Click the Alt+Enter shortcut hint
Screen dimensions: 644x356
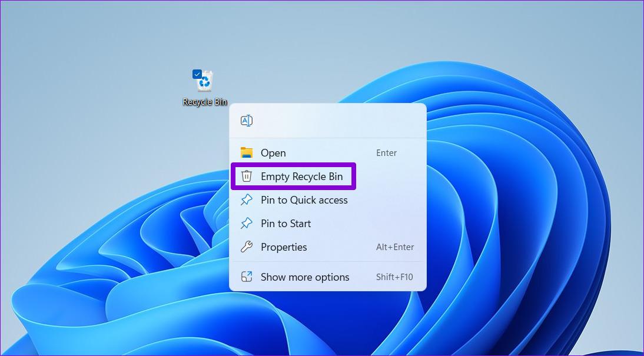click(394, 247)
